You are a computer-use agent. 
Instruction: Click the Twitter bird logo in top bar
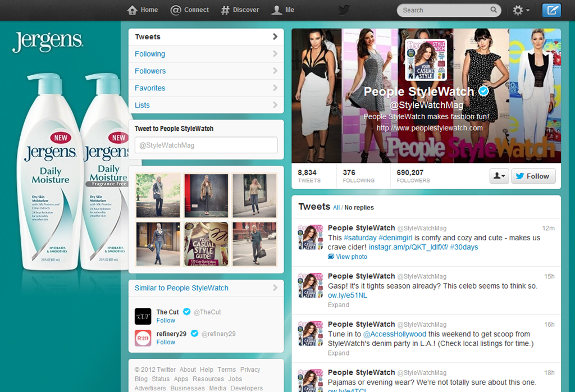(344, 10)
